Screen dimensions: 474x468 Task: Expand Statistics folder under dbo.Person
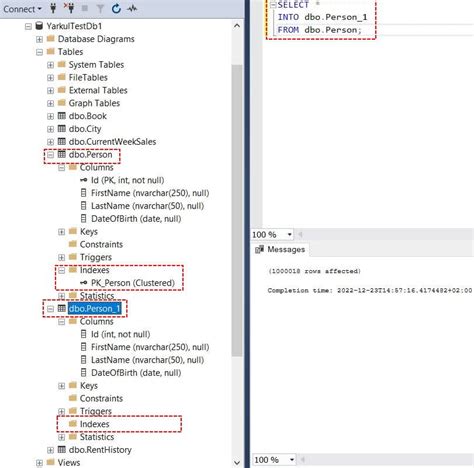pyautogui.click(x=61, y=296)
